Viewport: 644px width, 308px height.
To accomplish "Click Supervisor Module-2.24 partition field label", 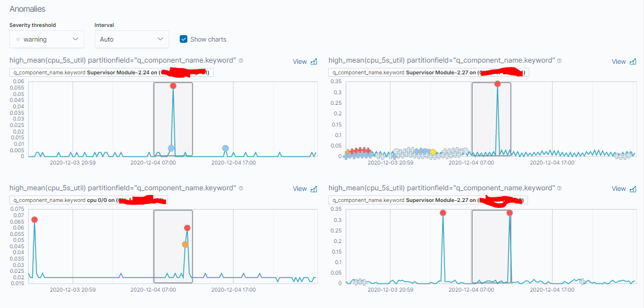I will point(111,73).
